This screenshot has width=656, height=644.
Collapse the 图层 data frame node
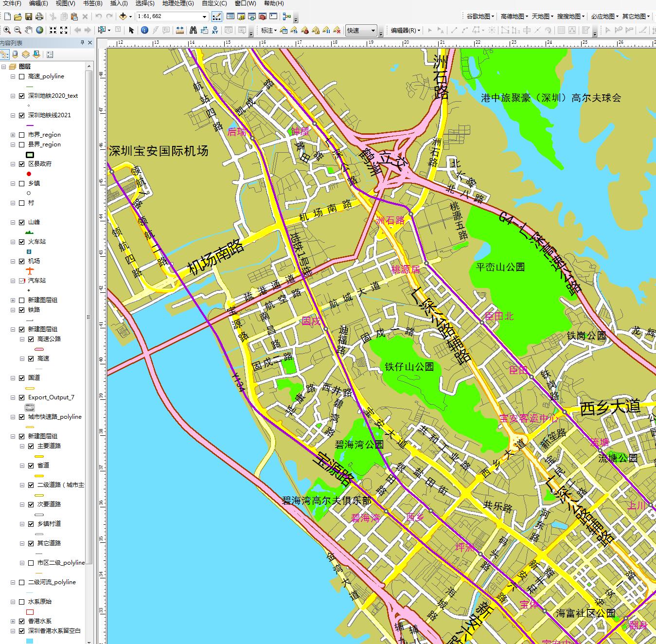[x=4, y=67]
